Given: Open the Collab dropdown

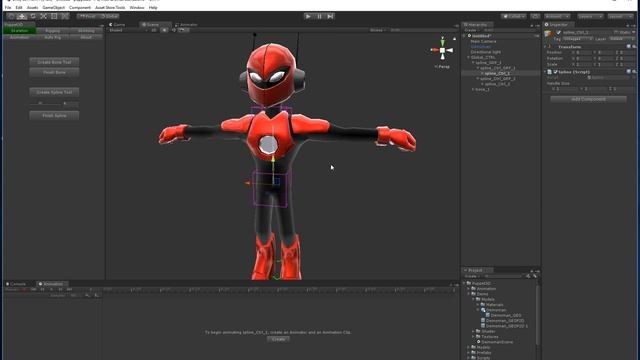Looking at the screenshot, I should (513, 16).
